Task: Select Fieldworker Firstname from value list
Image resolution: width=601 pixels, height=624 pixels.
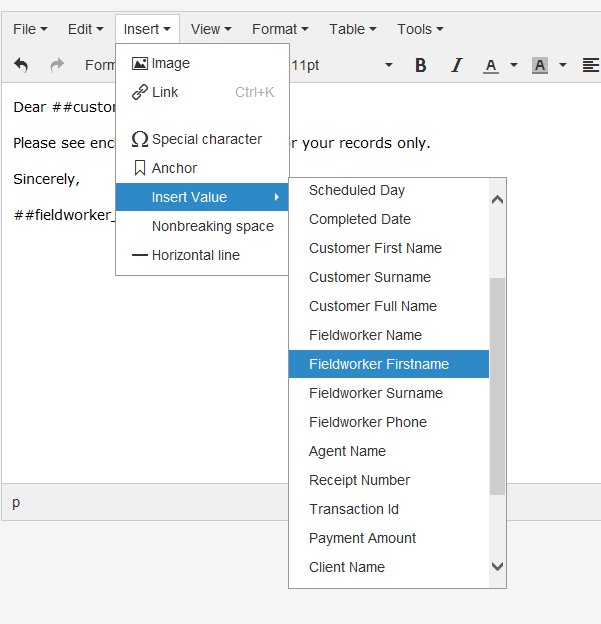Action: click(379, 364)
